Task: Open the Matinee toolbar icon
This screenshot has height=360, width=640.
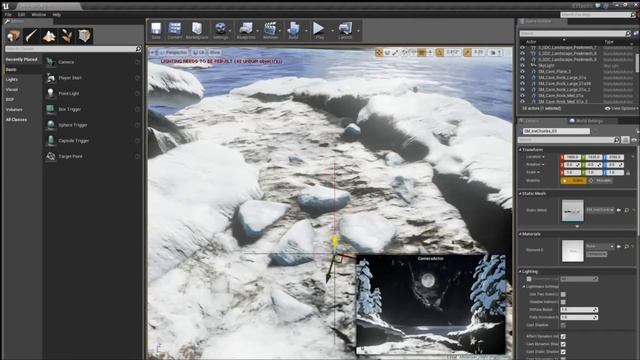Action: (270, 29)
